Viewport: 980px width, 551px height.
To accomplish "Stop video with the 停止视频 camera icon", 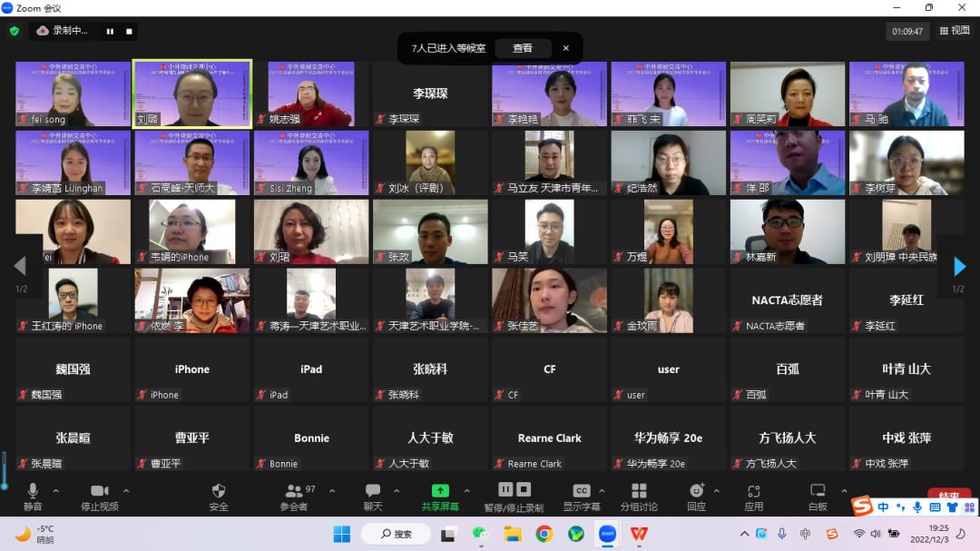I will coord(100,492).
